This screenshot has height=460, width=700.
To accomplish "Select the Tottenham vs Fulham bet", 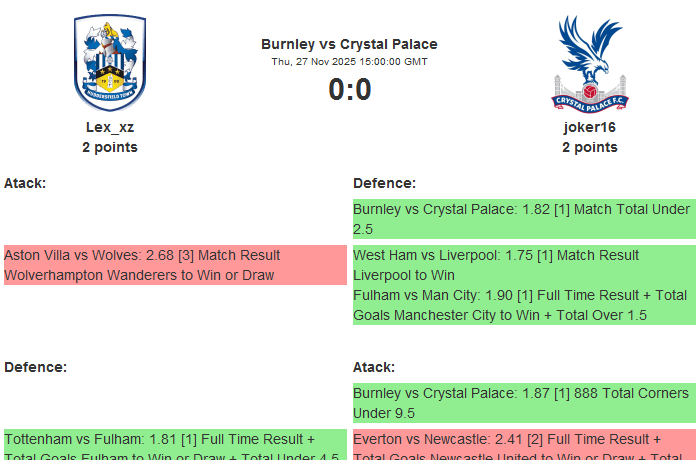I will point(175,445).
